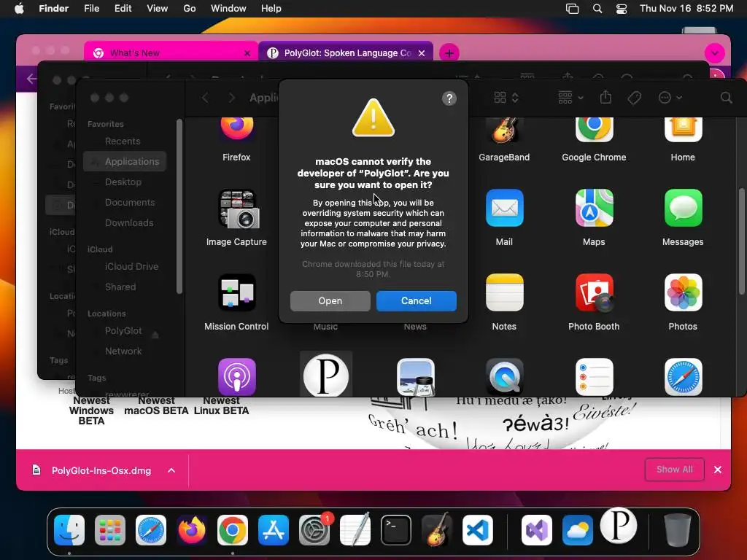
Task: Select Desktop in Finder sidebar
Action: 123,182
